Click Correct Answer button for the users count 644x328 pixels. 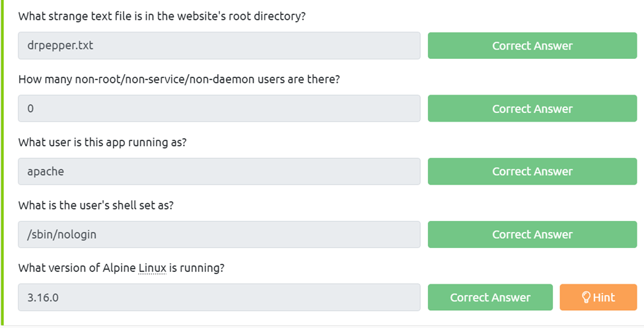pyautogui.click(x=532, y=108)
